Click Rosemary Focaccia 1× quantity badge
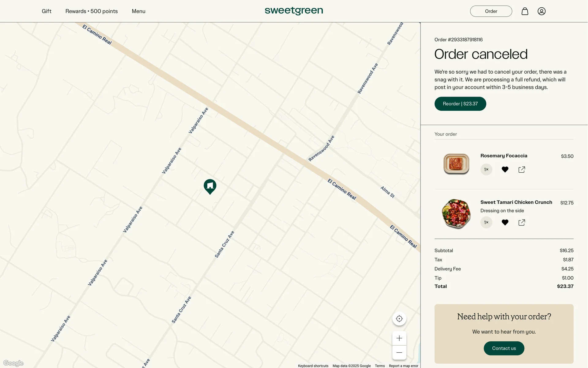588x368 pixels. click(486, 170)
